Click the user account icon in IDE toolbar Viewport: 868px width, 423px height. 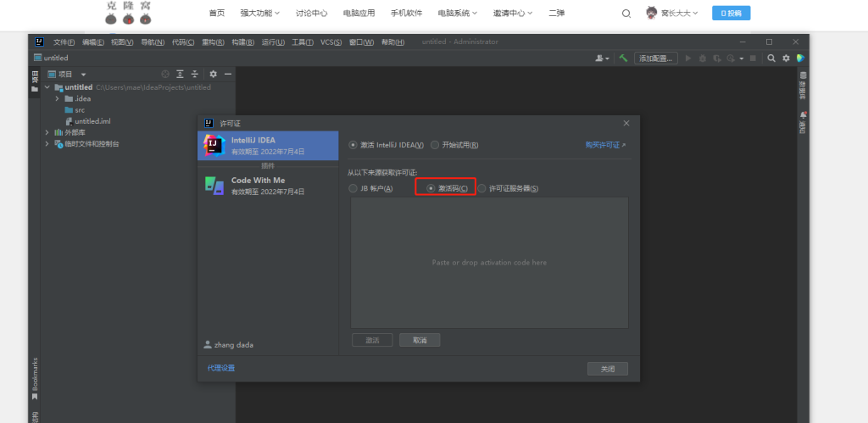click(x=599, y=58)
